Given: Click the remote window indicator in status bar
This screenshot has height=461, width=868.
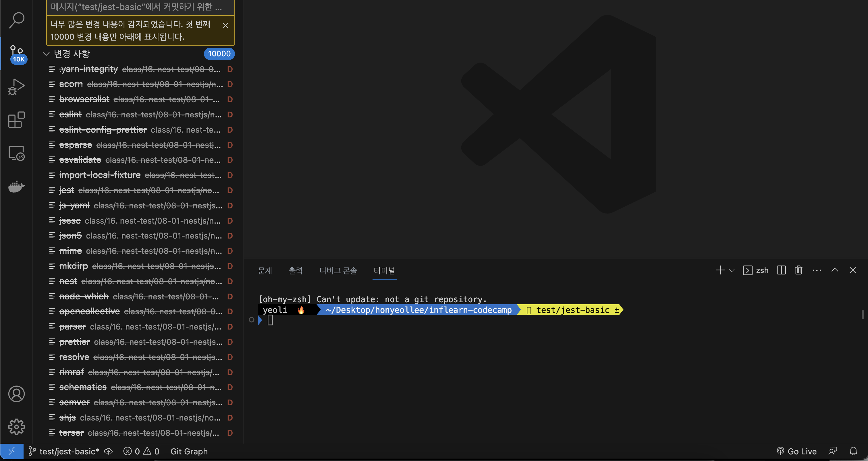Looking at the screenshot, I should click(12, 451).
